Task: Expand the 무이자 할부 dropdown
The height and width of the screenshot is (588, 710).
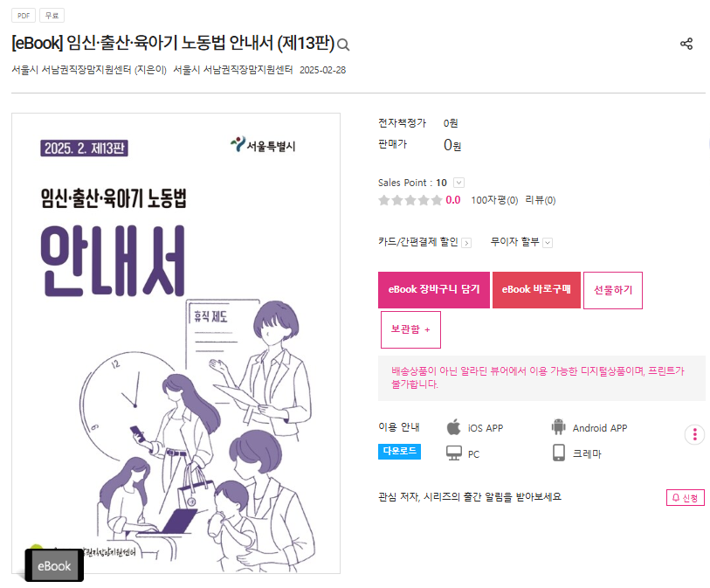Action: 548,243
